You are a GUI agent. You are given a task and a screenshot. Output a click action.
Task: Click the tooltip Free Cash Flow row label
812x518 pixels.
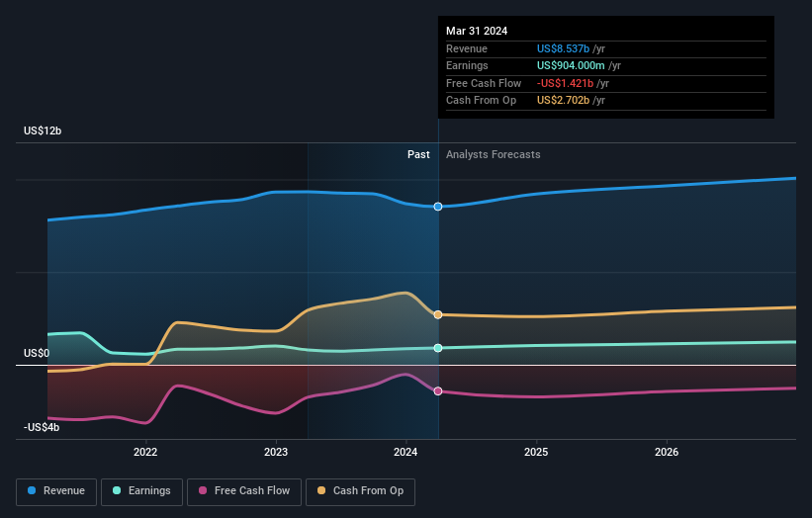(x=484, y=83)
